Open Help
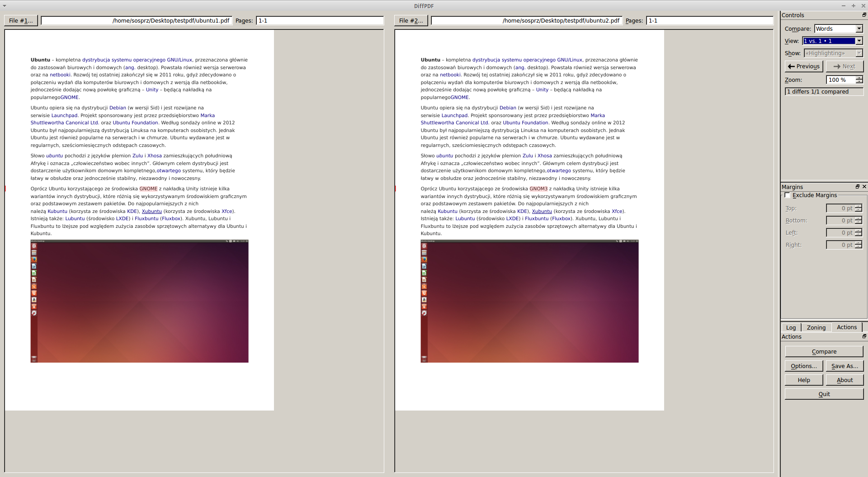868x477 pixels. click(x=804, y=380)
